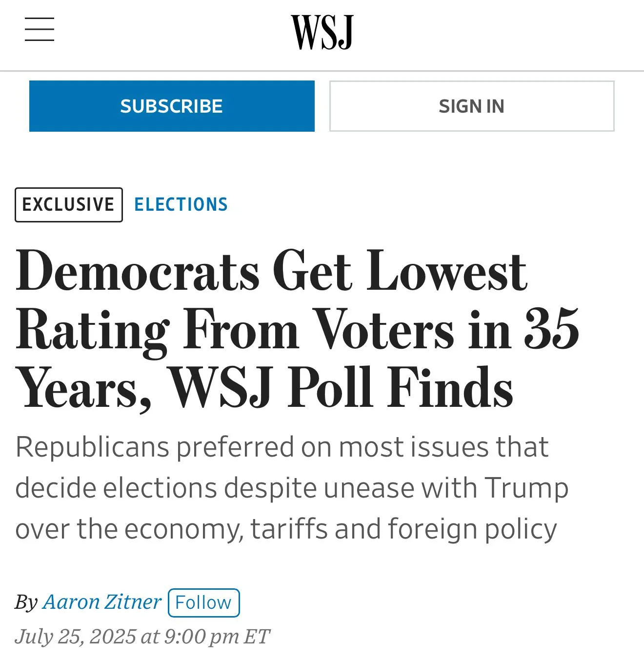Click '9:00 pm ET' in the dateline
The height and width of the screenshot is (660, 644).
[x=217, y=637]
